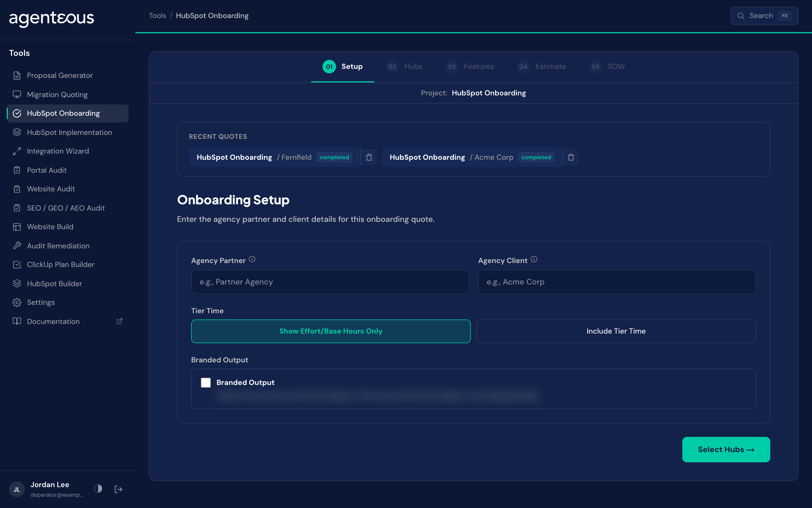Image resolution: width=812 pixels, height=508 pixels.
Task: Select Include Tier Time option
Action: [x=616, y=331]
